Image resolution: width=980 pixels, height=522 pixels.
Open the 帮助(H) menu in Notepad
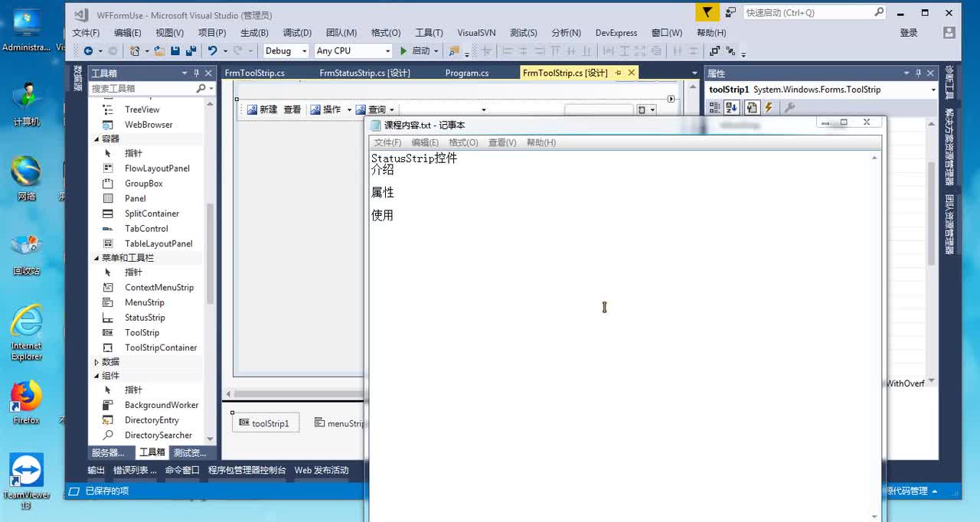coord(541,142)
